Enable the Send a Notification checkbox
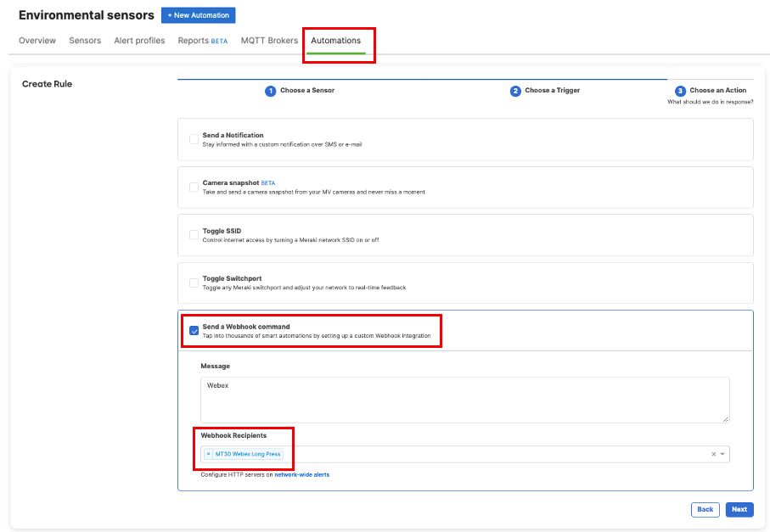The width and height of the screenshot is (770, 532). click(x=194, y=139)
